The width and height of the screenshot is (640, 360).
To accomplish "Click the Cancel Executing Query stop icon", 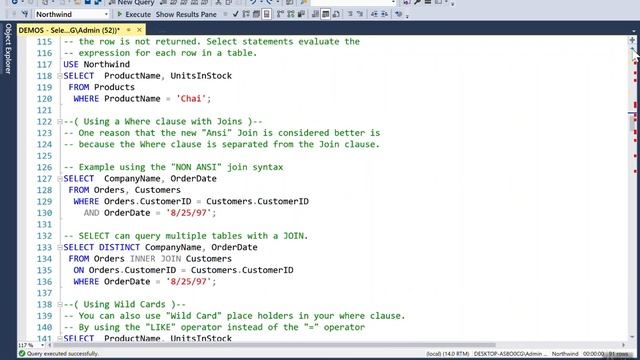I will point(225,14).
